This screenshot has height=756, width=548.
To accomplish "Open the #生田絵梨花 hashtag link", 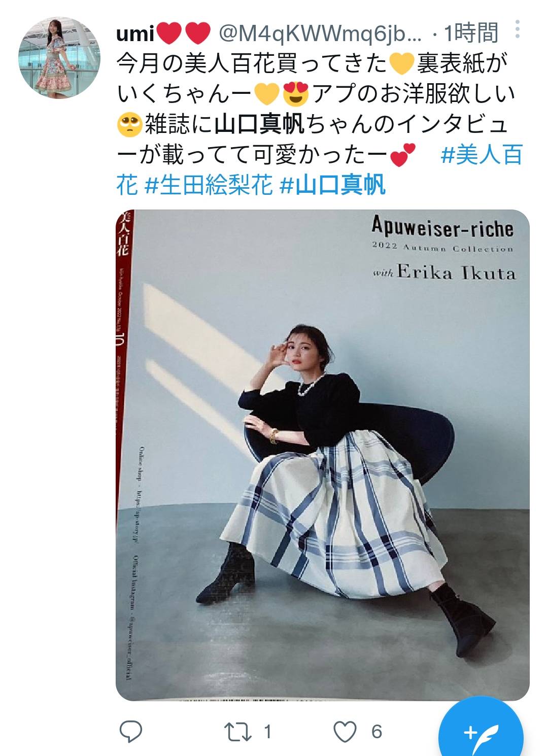I will (209, 185).
